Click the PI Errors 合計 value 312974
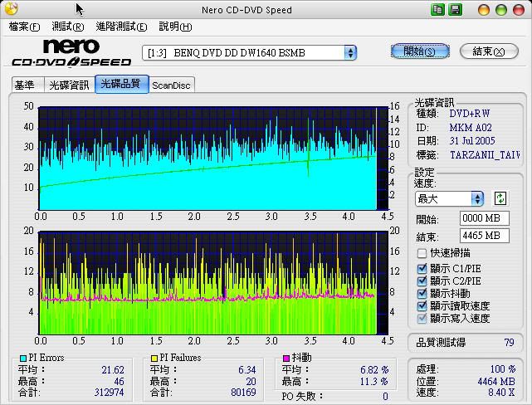Image resolution: width=532 pixels, height=405 pixels. tap(109, 393)
